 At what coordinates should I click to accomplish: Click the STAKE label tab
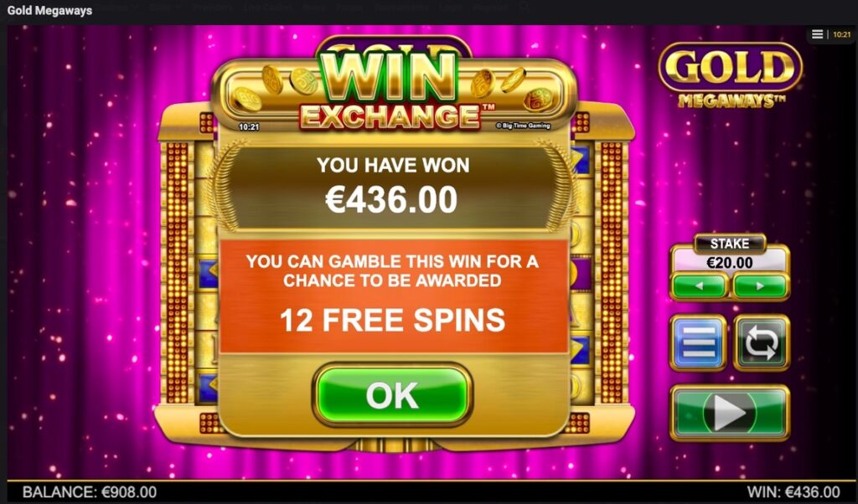(730, 244)
